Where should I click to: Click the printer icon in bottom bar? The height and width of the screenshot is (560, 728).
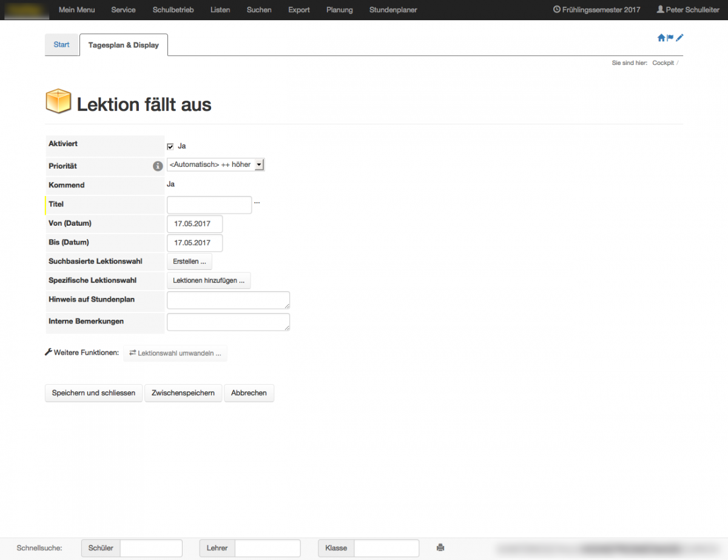pyautogui.click(x=440, y=548)
